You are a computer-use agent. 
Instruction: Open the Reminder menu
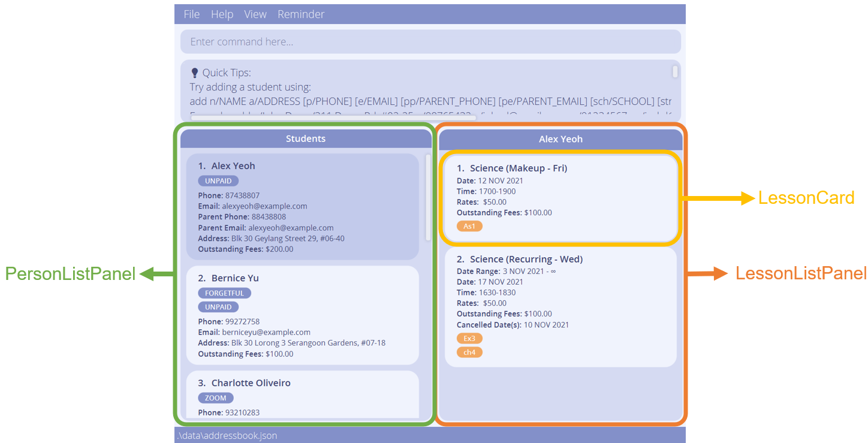pyautogui.click(x=301, y=14)
